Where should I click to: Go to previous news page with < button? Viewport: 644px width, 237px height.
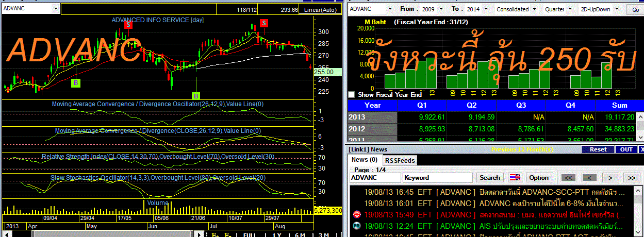click(x=588, y=177)
